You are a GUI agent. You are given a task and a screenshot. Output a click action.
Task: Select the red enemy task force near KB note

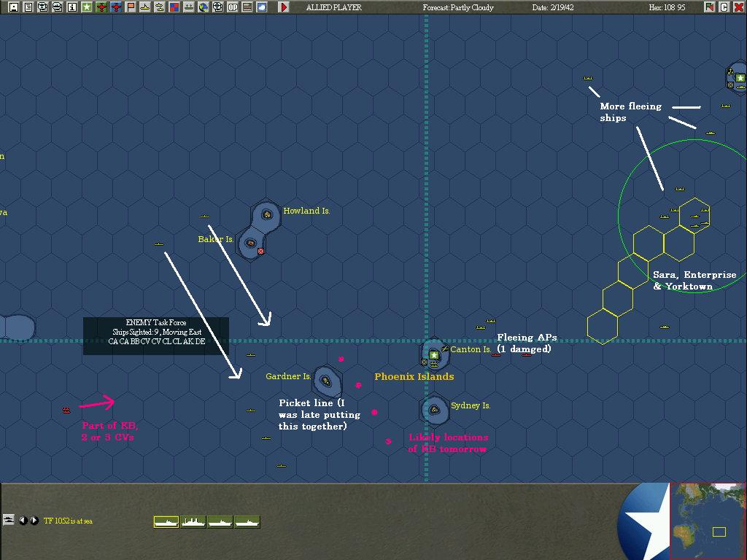(x=66, y=410)
